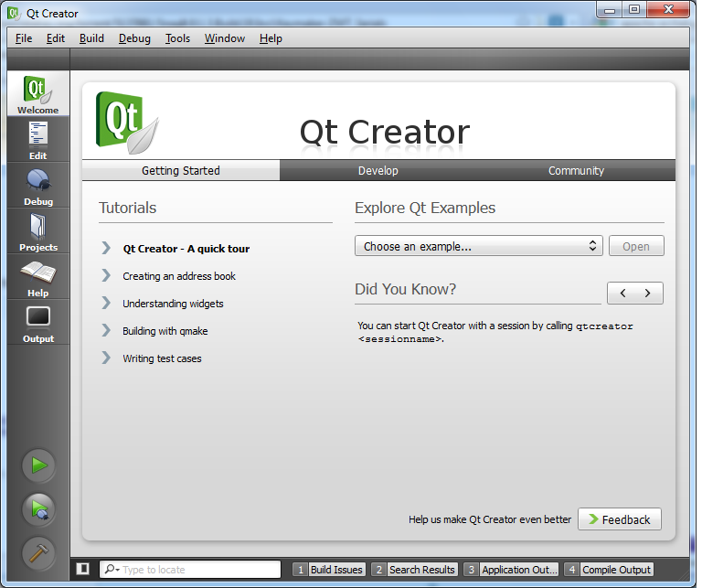This screenshot has height=588, width=702.
Task: Click the Qt Creator title bar icon
Action: (15, 14)
